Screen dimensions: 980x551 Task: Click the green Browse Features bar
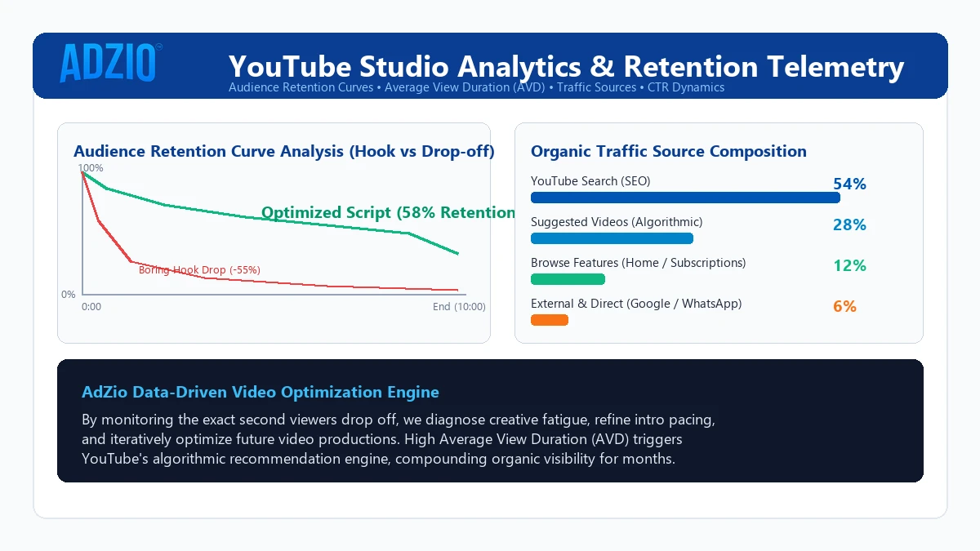point(568,279)
